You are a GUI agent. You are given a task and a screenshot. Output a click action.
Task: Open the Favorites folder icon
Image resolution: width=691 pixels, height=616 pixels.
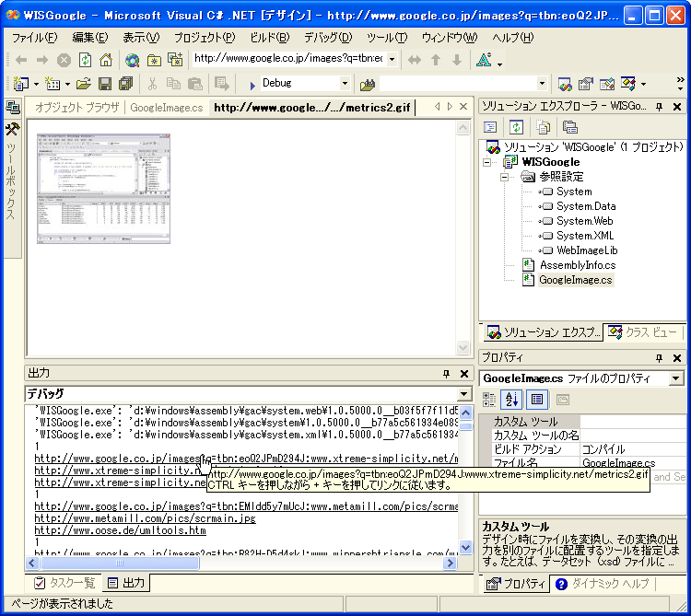(154, 60)
